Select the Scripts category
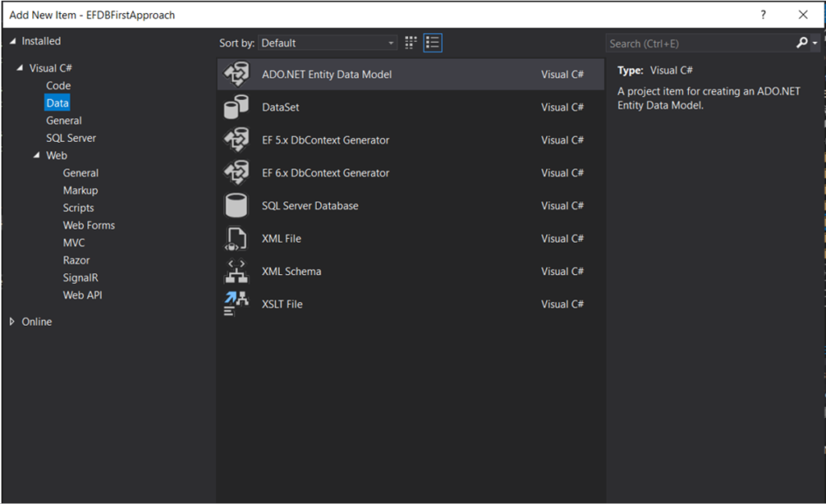This screenshot has height=504, width=826. pos(78,207)
